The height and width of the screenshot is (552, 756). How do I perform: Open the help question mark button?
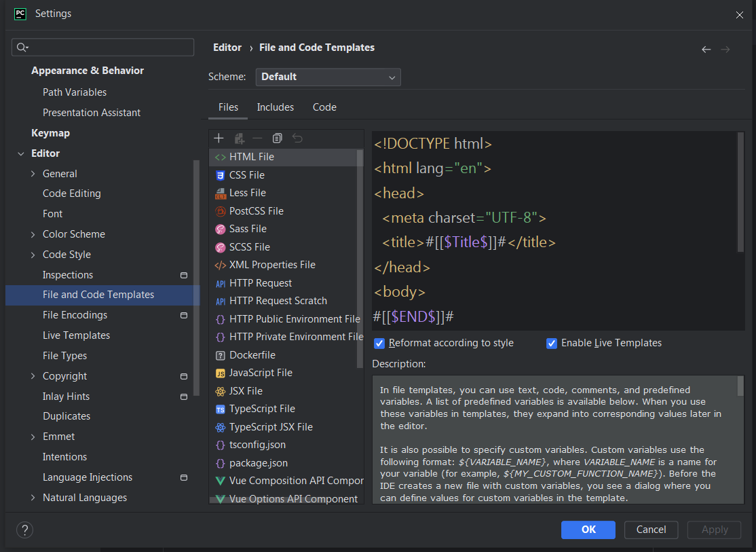coord(24,530)
